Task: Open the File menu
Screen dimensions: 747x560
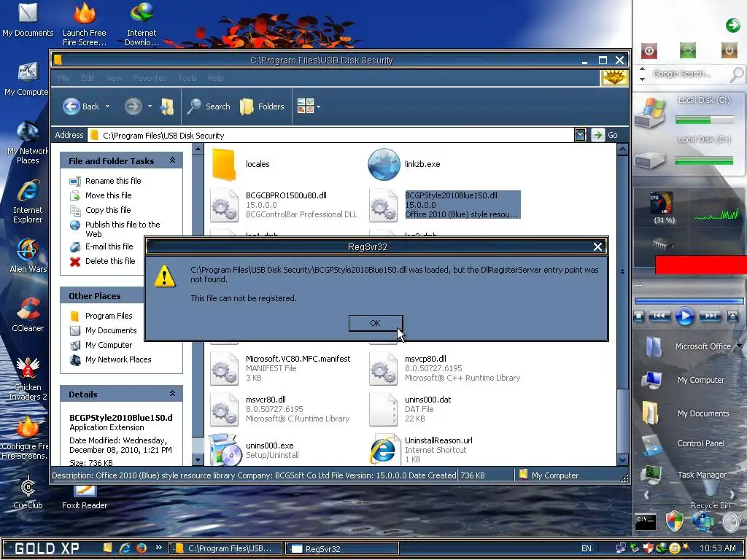Action: (x=63, y=78)
